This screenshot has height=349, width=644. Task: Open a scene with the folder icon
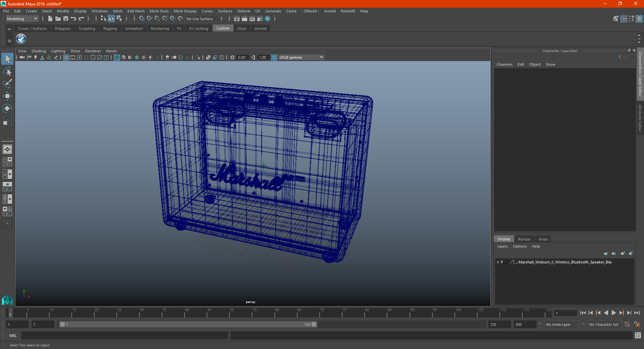(58, 19)
